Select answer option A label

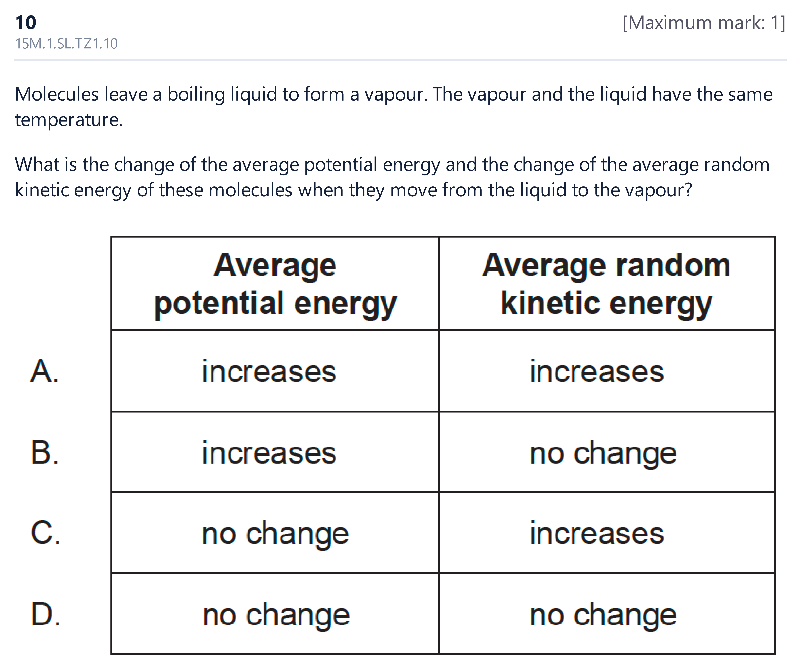click(45, 371)
